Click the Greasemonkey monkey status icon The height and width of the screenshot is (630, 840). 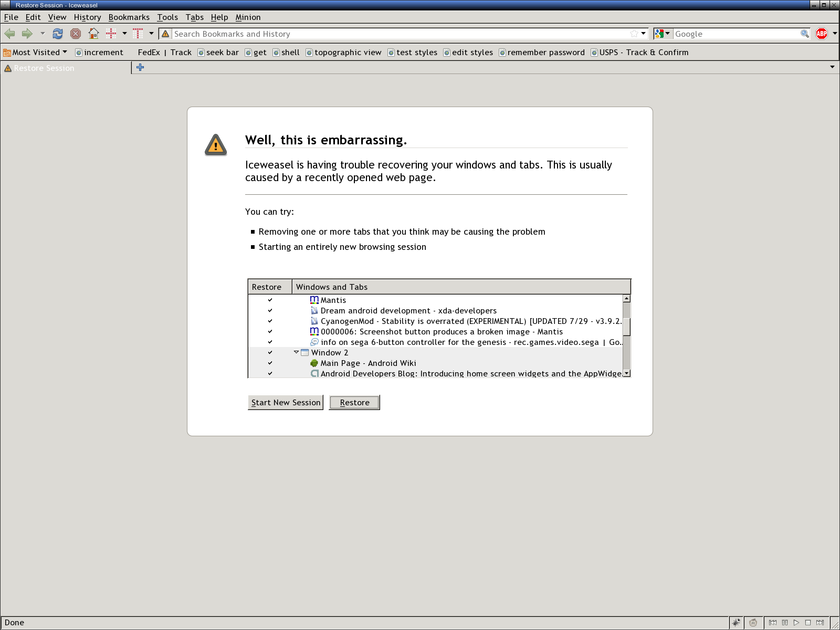point(753,623)
